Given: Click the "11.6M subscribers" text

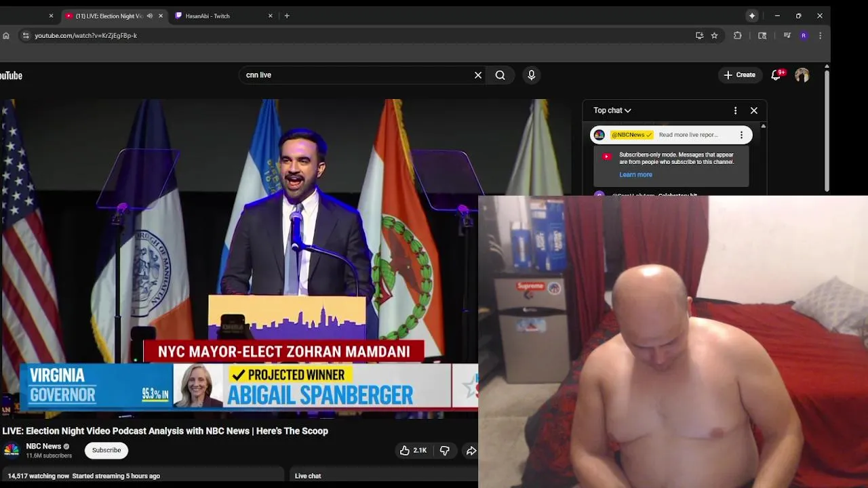Looking at the screenshot, I should 49,456.
